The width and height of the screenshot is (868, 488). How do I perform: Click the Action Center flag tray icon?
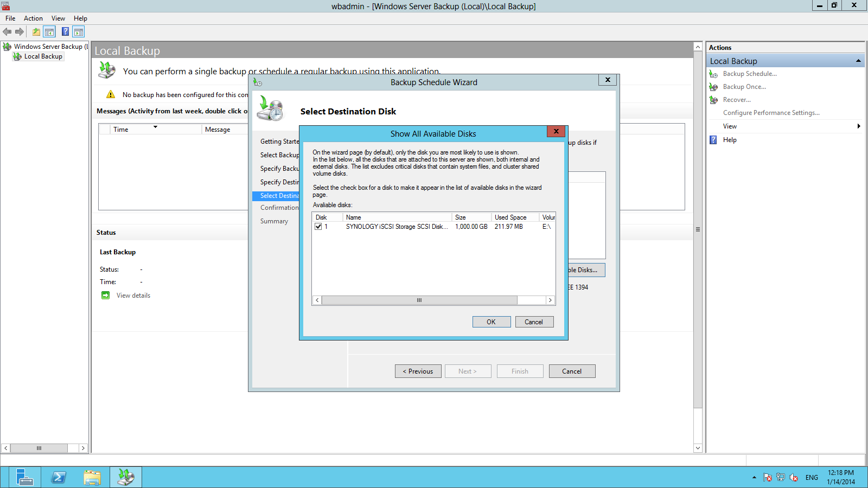(767, 478)
